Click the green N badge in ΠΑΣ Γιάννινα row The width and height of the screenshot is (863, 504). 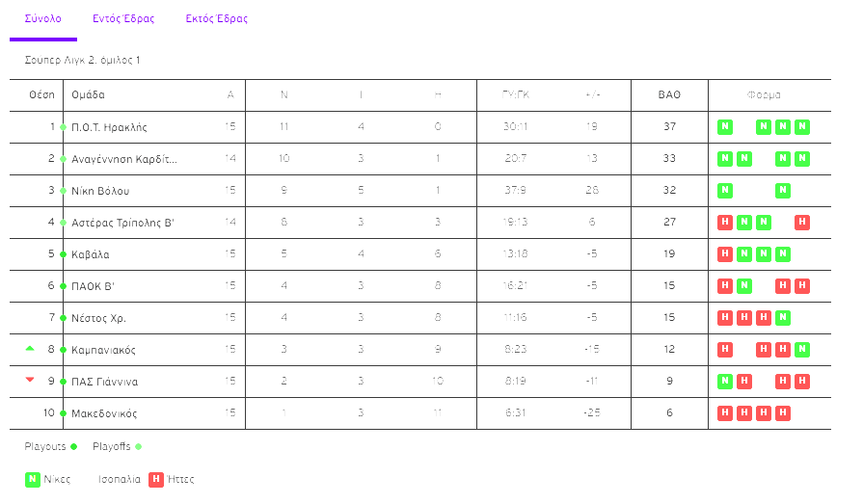pos(725,382)
